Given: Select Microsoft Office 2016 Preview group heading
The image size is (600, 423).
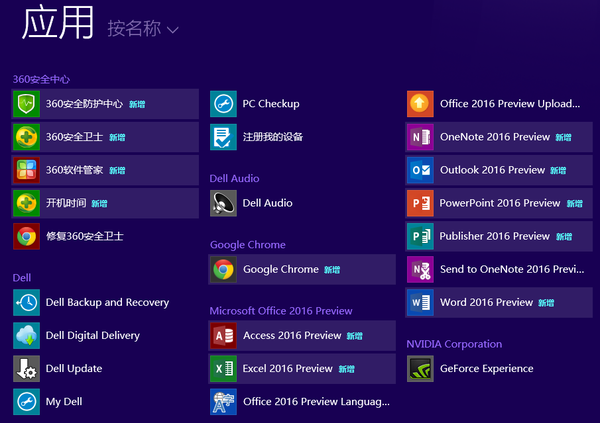Looking at the screenshot, I should (280, 311).
